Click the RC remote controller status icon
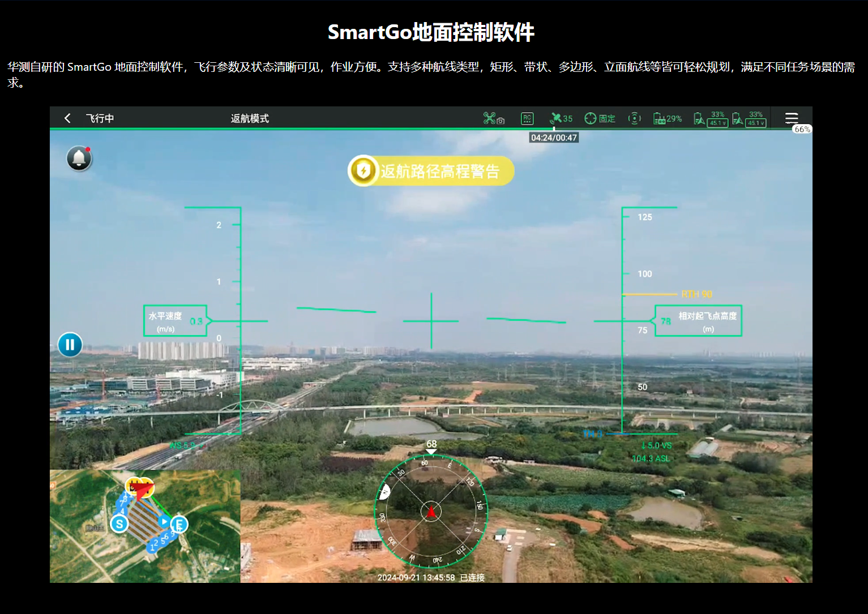 tap(527, 118)
